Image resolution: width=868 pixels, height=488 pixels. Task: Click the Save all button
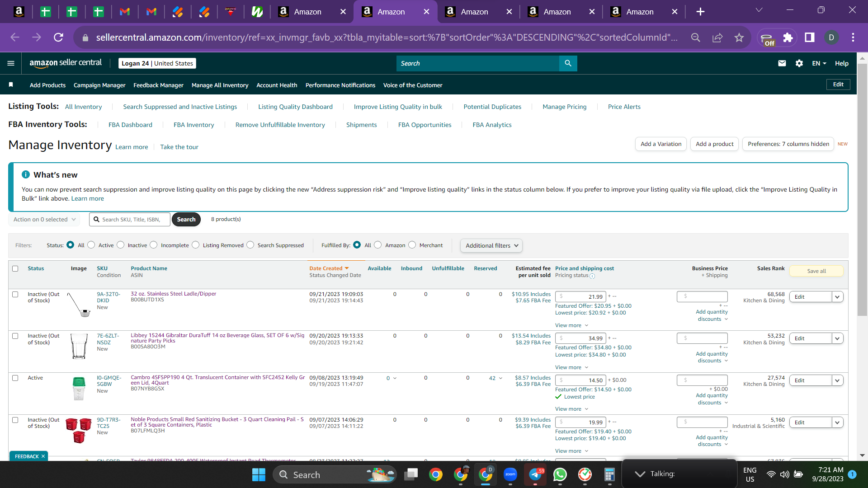pos(816,271)
